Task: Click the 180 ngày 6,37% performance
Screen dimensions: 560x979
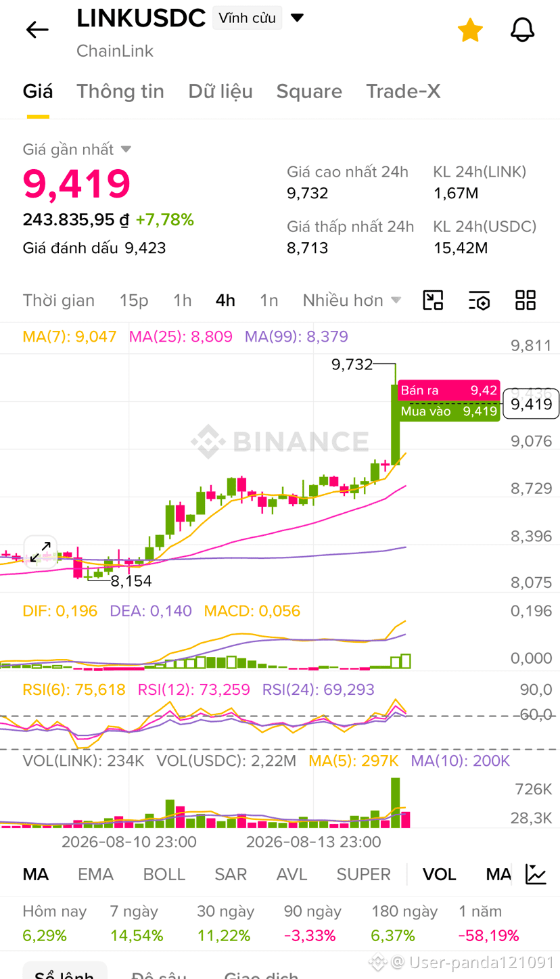Action: coord(404,924)
